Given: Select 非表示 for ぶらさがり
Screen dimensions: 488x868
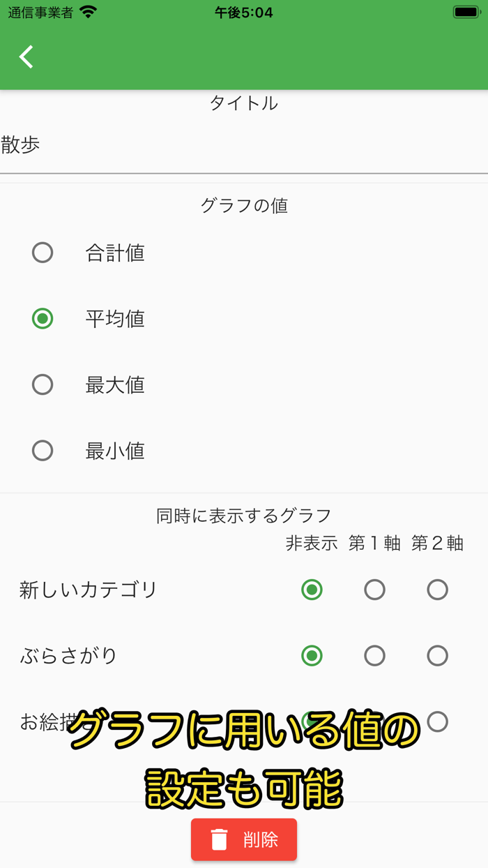Looking at the screenshot, I should pos(312,655).
